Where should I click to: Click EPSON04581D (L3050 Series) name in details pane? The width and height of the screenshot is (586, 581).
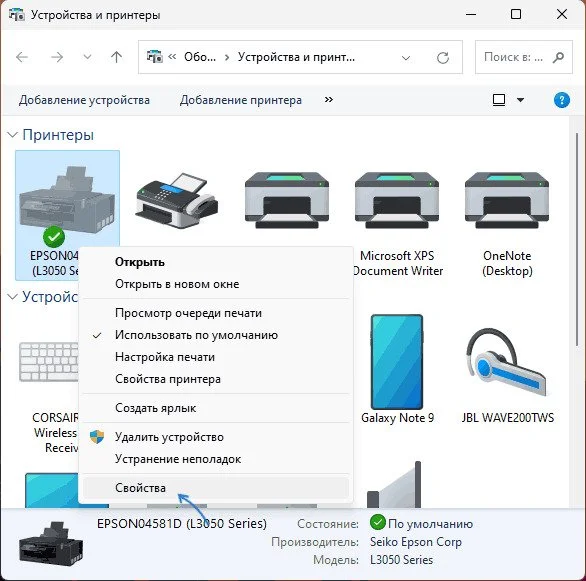182,523
